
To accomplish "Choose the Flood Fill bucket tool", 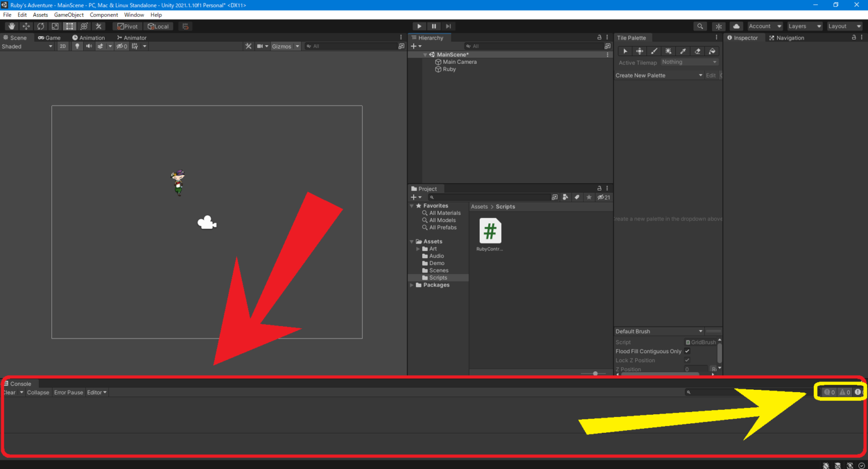I will (712, 51).
